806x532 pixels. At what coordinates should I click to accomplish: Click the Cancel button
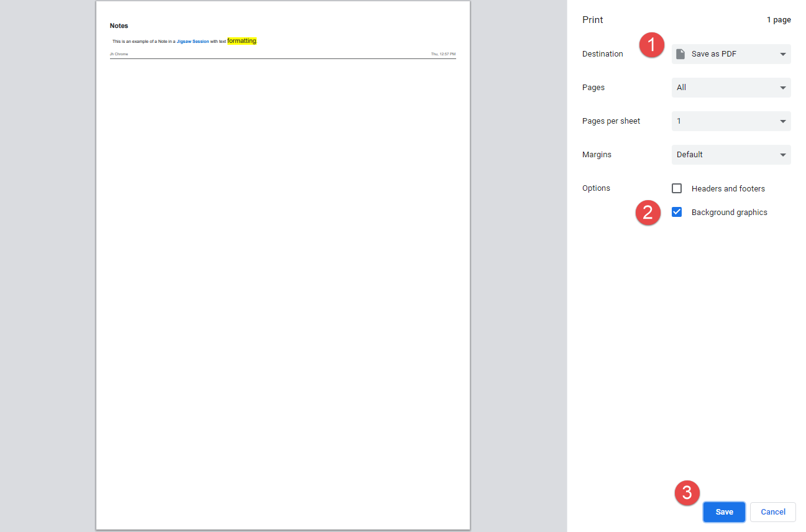772,512
